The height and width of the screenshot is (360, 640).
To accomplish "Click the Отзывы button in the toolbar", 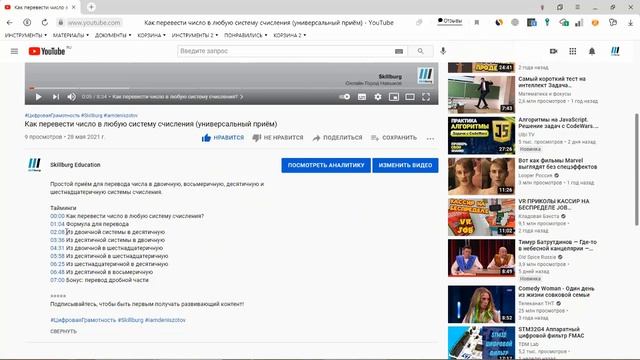I will click(x=450, y=21).
